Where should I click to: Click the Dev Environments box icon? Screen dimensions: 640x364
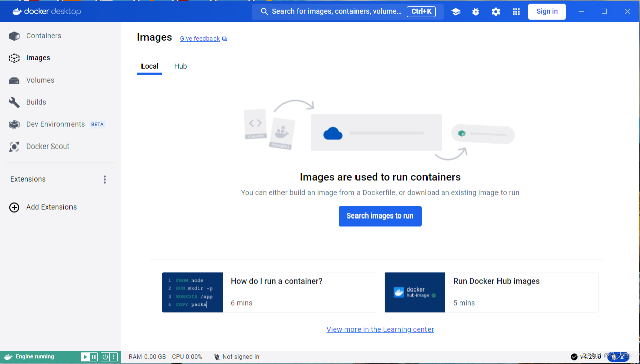click(x=14, y=124)
